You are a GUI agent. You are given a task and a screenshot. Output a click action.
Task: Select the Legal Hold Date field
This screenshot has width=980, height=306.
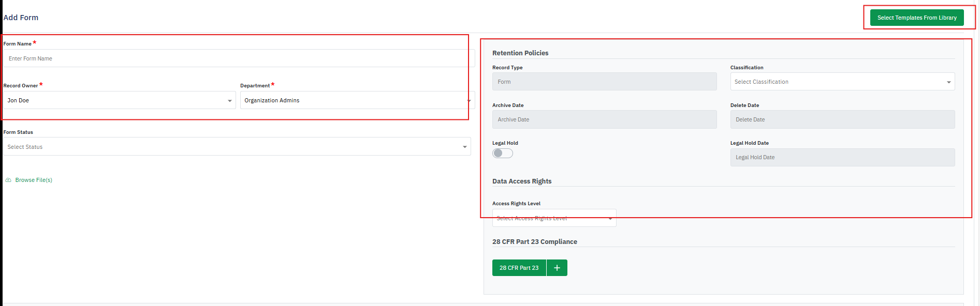click(x=842, y=158)
